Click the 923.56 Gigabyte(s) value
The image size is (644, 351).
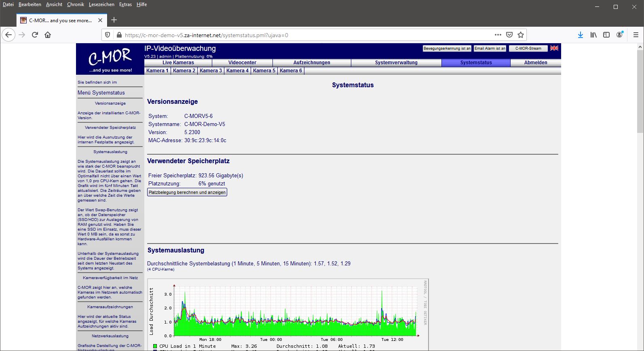pos(221,176)
